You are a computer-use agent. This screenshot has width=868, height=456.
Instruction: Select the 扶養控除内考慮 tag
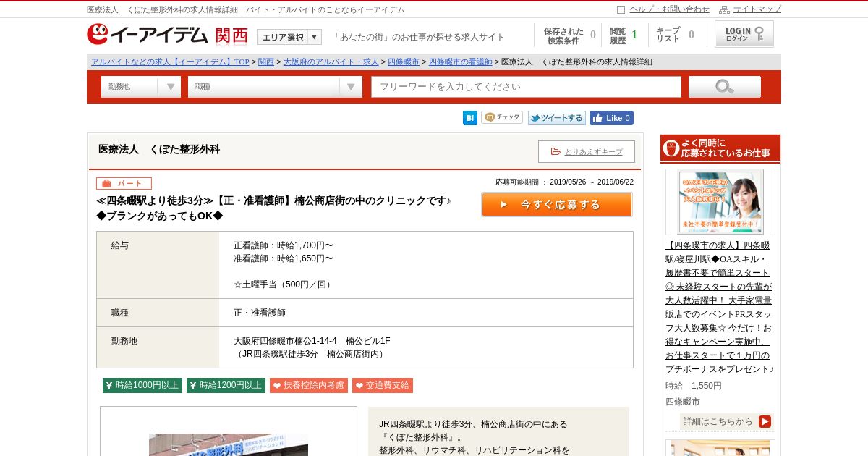(309, 386)
